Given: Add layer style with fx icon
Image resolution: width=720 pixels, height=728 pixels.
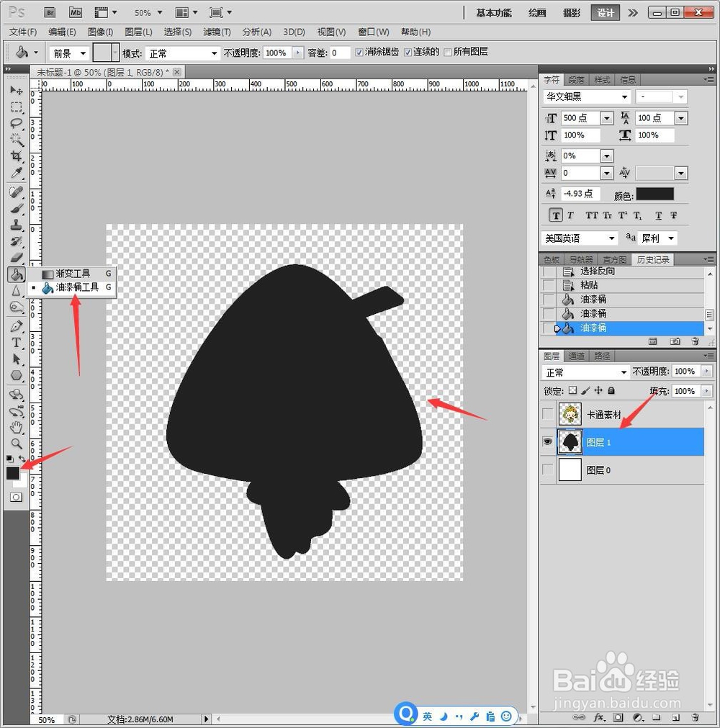Looking at the screenshot, I should 599,717.
